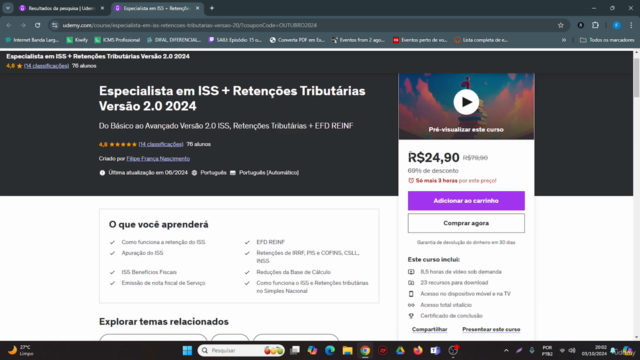Click the URL address bar

[308, 25]
